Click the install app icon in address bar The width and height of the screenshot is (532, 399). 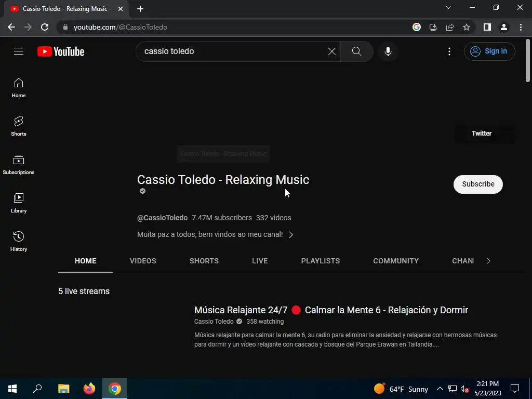433,27
